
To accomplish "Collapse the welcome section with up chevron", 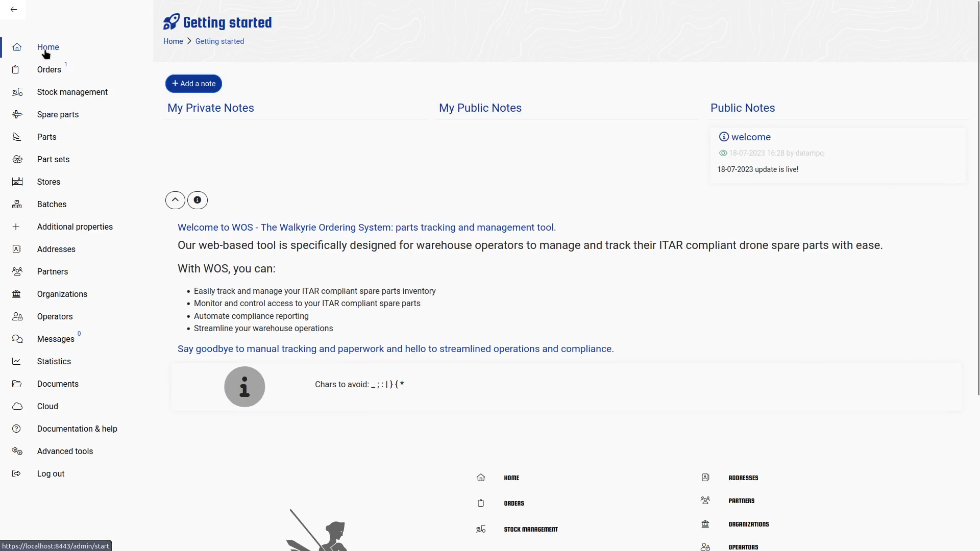I will 175,200.
